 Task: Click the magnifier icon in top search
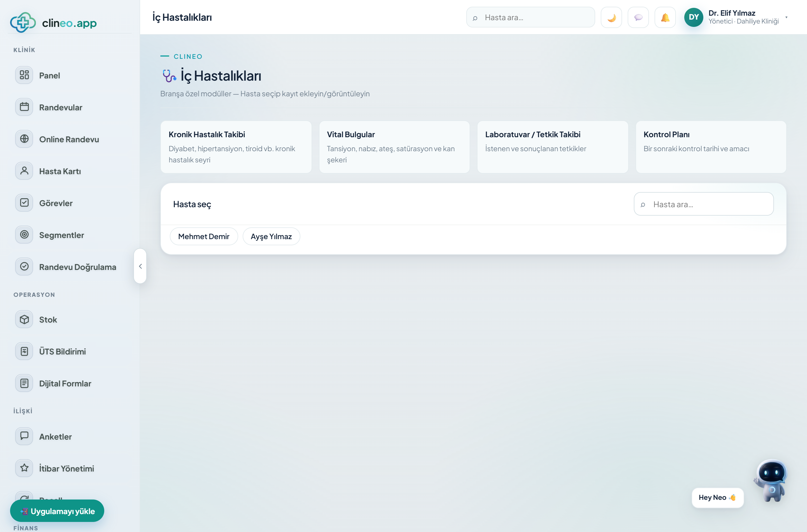(475, 18)
